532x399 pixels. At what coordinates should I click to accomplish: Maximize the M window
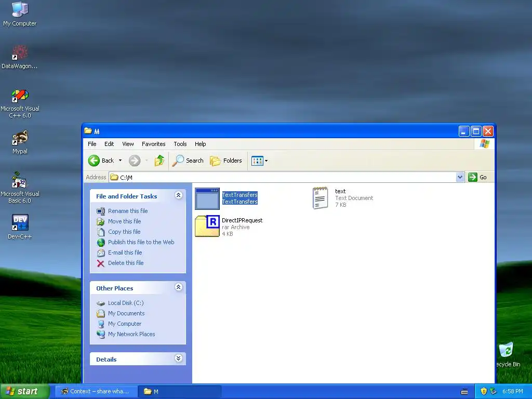476,131
